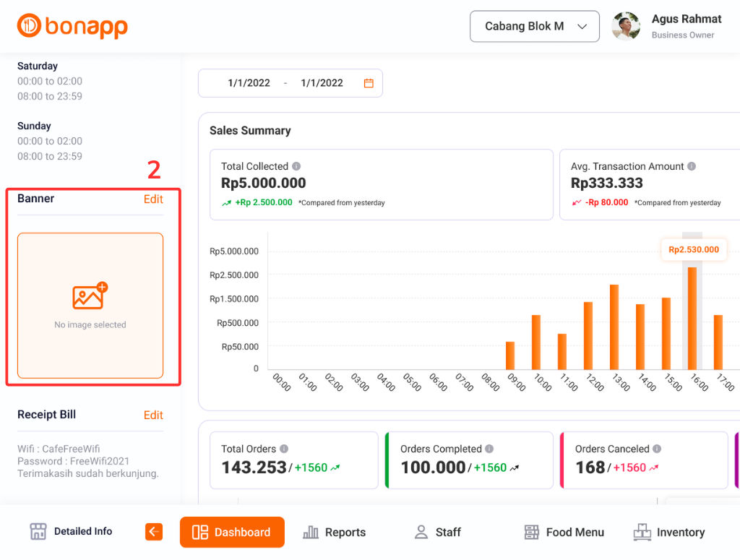Click info icon next to Orders Completed
This screenshot has width=740, height=560.
[x=489, y=449]
